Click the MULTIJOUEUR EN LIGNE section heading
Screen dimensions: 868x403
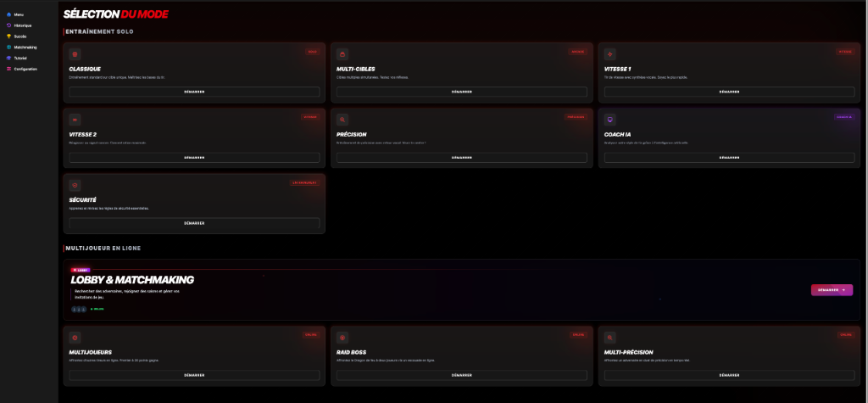(x=103, y=249)
